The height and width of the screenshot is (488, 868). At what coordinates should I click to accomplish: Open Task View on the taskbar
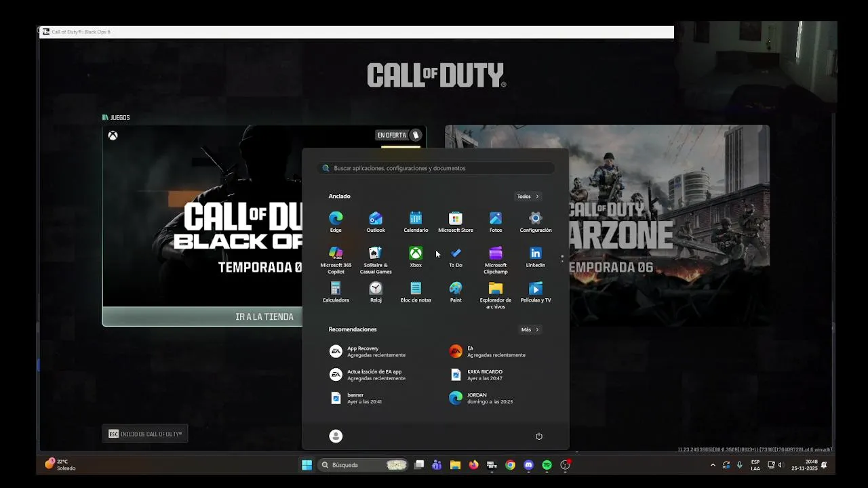click(x=419, y=465)
